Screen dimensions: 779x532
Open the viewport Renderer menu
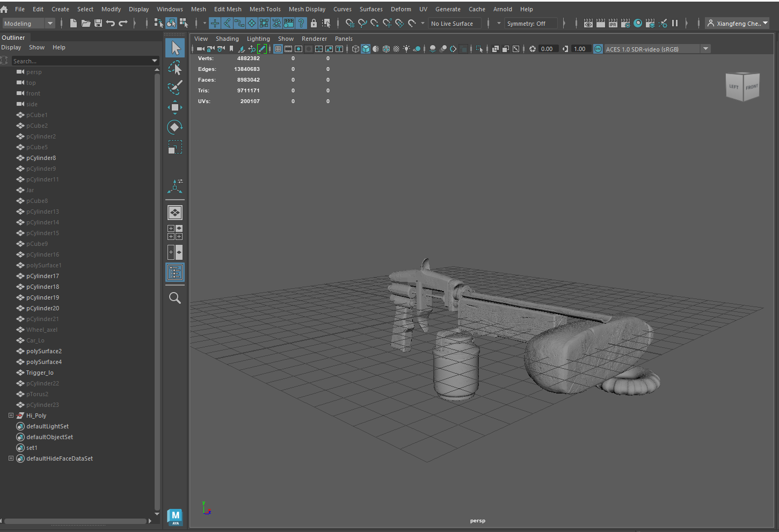(314, 39)
